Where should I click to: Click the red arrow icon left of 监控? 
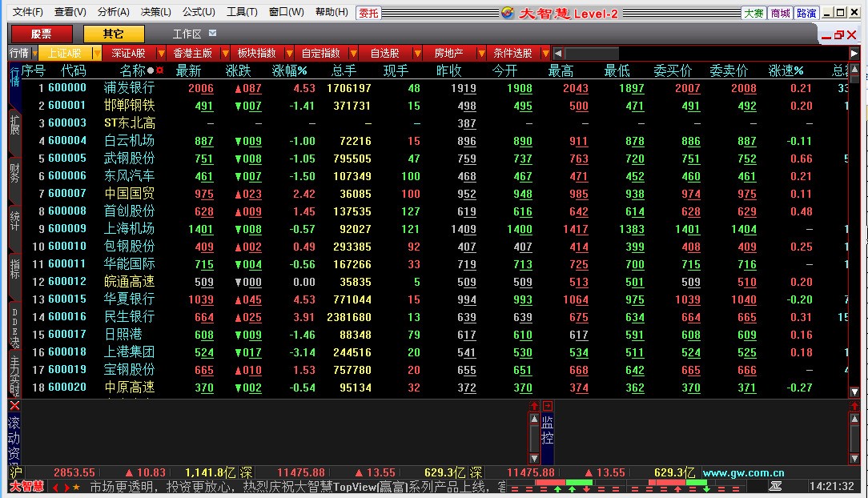click(534, 406)
